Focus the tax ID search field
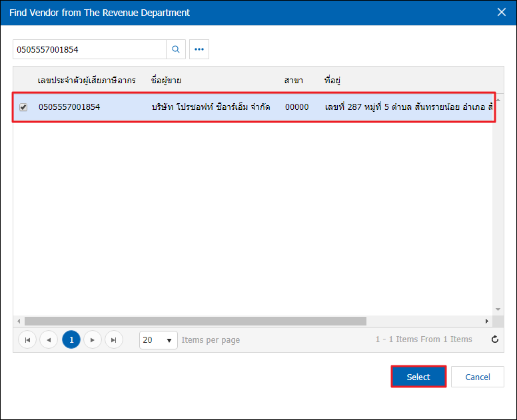517x420 pixels. (x=90, y=49)
